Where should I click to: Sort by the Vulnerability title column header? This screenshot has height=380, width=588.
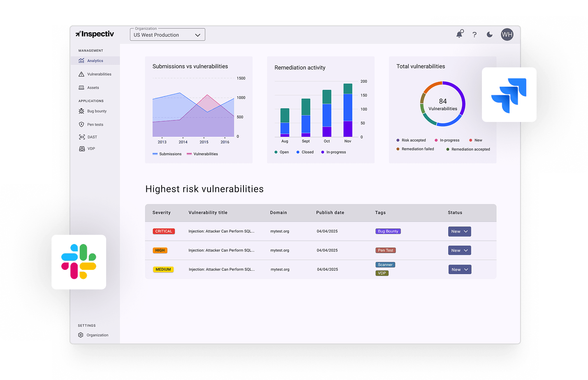point(208,213)
